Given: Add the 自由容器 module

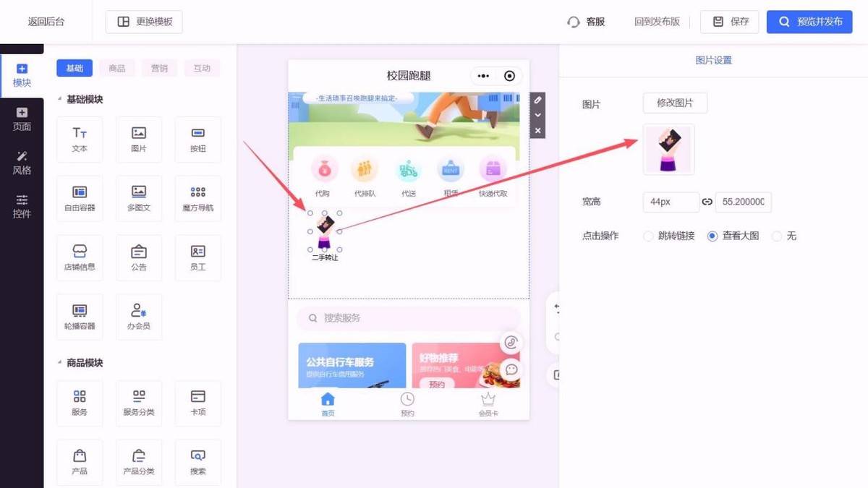Looking at the screenshot, I should click(x=80, y=198).
